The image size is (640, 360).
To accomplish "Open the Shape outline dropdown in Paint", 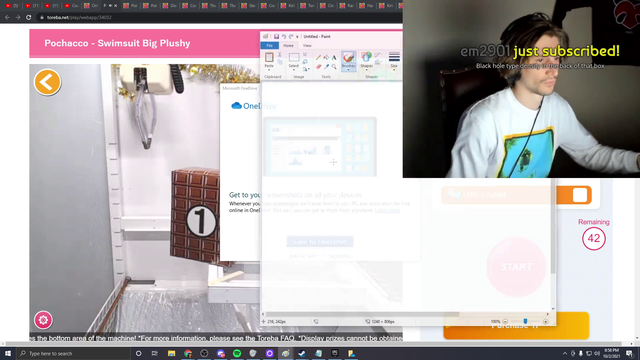I will coord(378,55).
